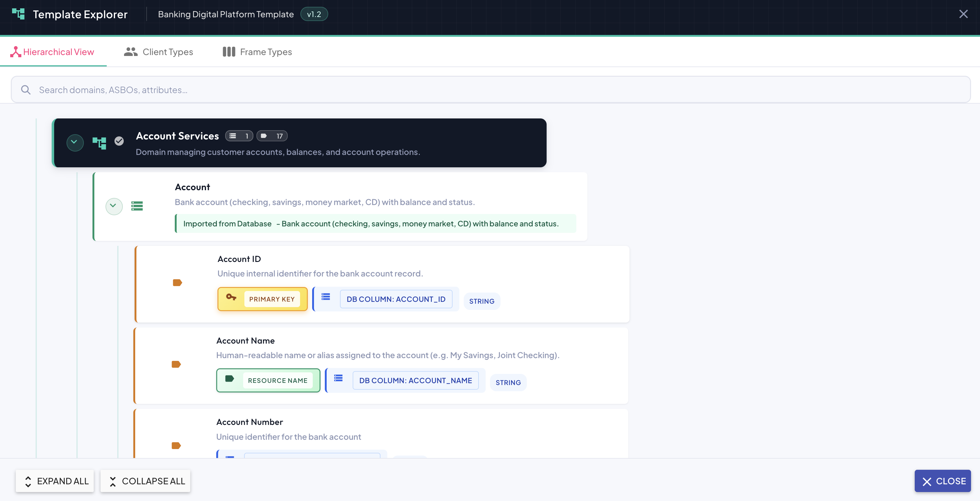Click the Collapse All button

[145, 481]
